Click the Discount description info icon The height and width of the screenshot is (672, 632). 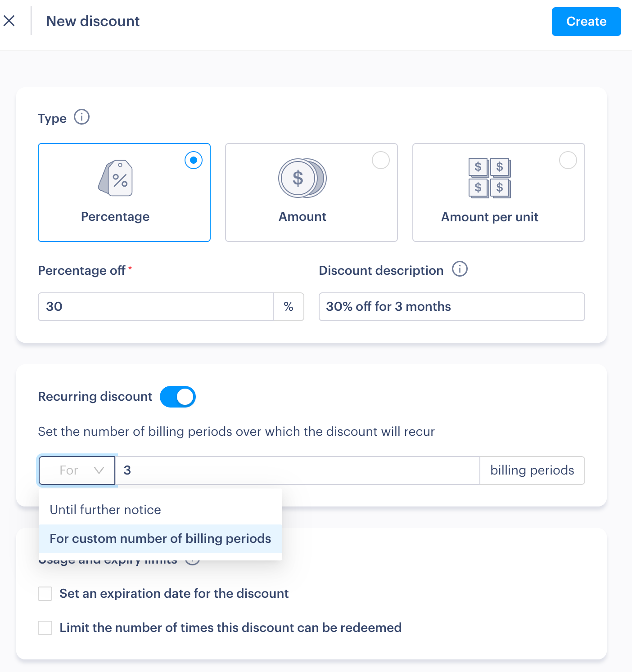[460, 269]
